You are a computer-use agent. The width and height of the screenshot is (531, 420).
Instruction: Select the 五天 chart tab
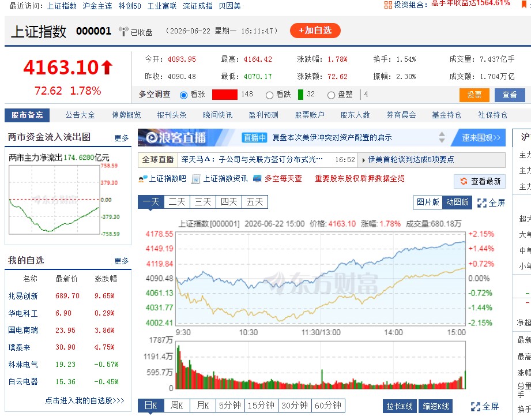255,202
